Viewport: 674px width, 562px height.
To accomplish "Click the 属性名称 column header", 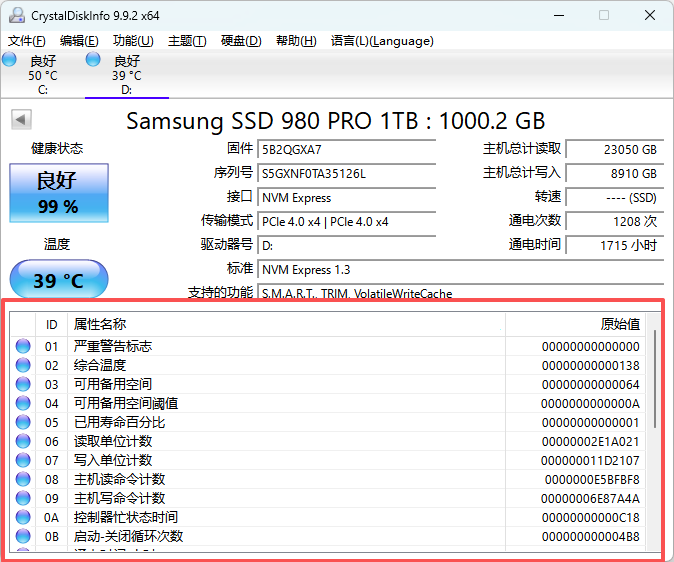I will pos(286,324).
